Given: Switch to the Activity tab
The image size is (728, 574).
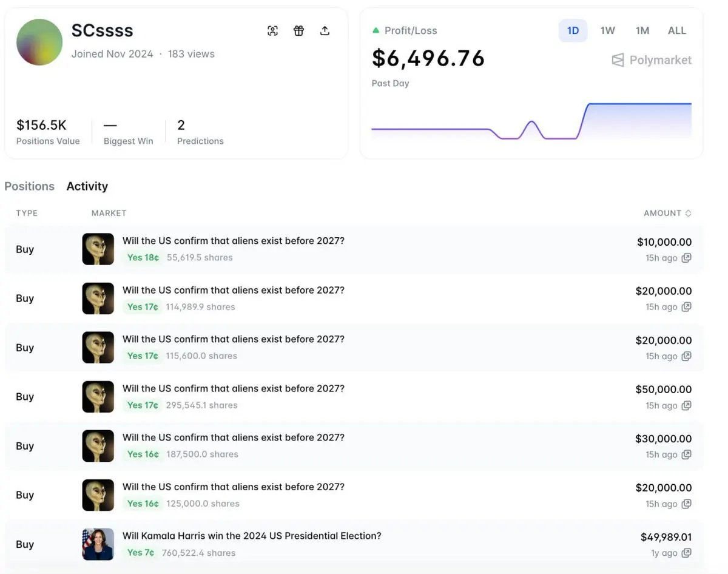Looking at the screenshot, I should tap(87, 186).
